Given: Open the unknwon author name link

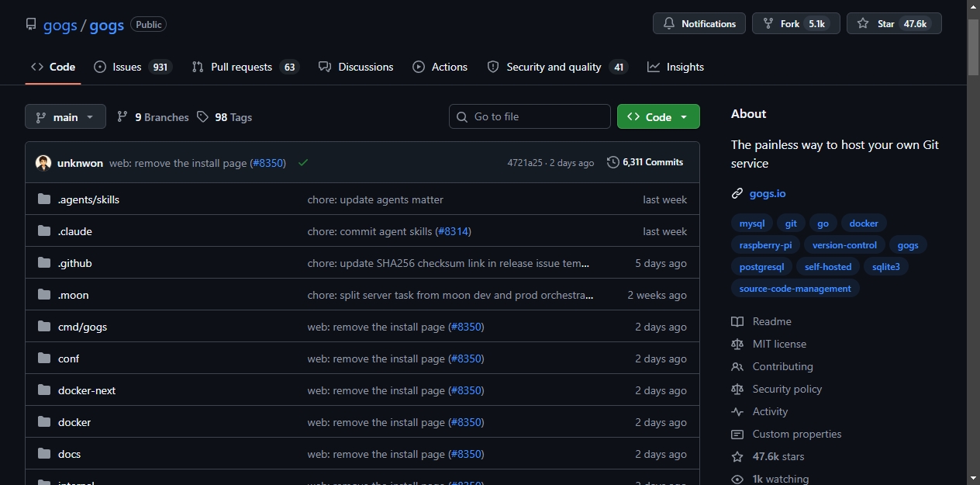Looking at the screenshot, I should pos(80,163).
